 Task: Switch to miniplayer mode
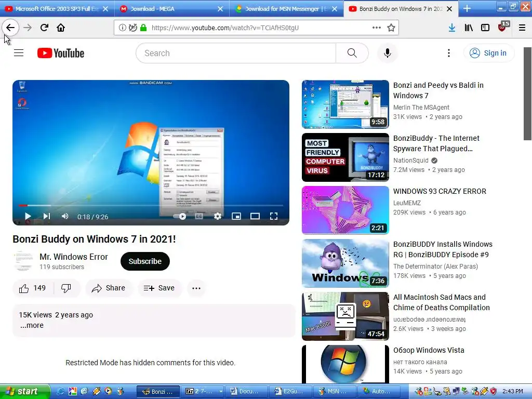(x=236, y=216)
